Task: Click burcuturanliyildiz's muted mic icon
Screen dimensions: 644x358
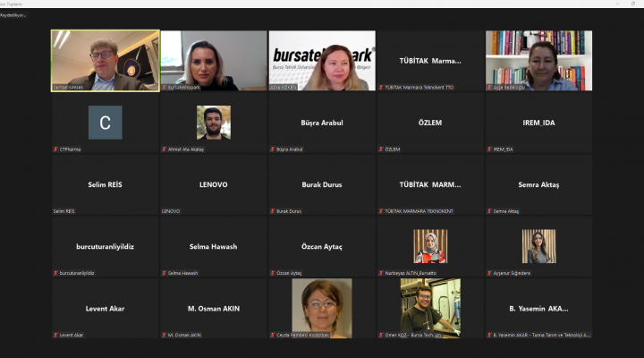Action: (x=55, y=273)
